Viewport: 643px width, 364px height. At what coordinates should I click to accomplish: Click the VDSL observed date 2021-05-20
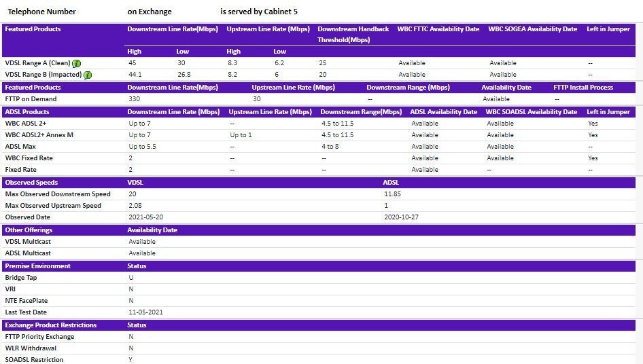[145, 217]
